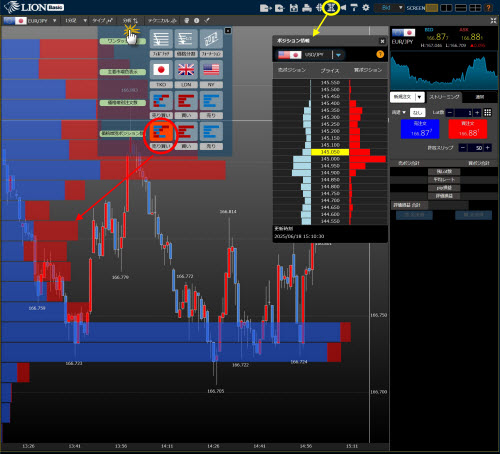Select the New York market US flag icon
The width and height of the screenshot is (500, 454).
point(211,70)
